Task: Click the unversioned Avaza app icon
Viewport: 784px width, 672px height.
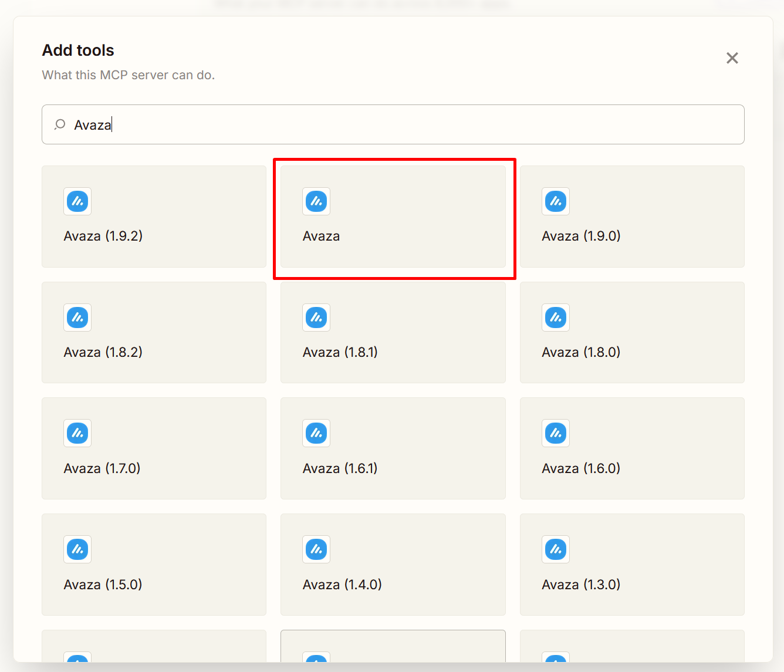Action: coord(316,201)
